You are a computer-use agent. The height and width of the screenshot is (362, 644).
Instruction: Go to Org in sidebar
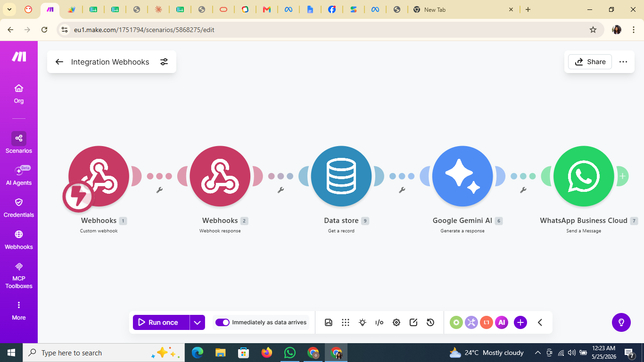pos(19,94)
